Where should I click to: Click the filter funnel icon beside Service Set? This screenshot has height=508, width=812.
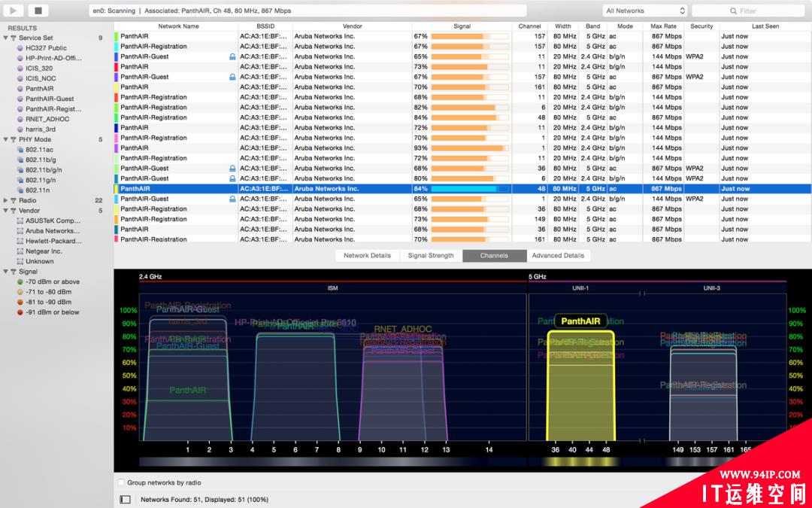point(14,38)
